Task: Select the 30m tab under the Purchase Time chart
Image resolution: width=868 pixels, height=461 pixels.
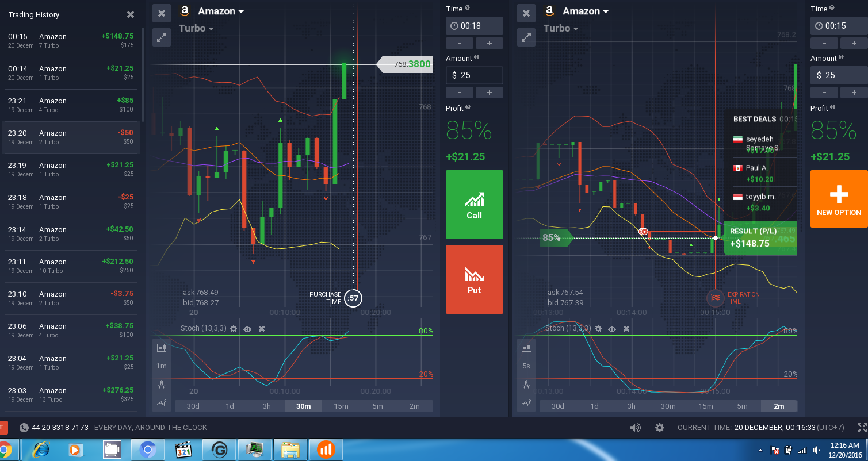Action: point(304,406)
